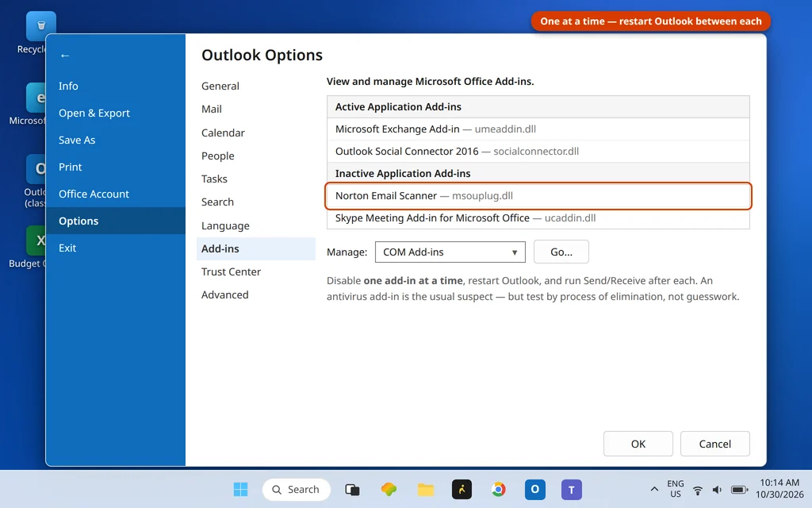Open Office Account settings
Screen dimensions: 812x508
pos(116,194)
